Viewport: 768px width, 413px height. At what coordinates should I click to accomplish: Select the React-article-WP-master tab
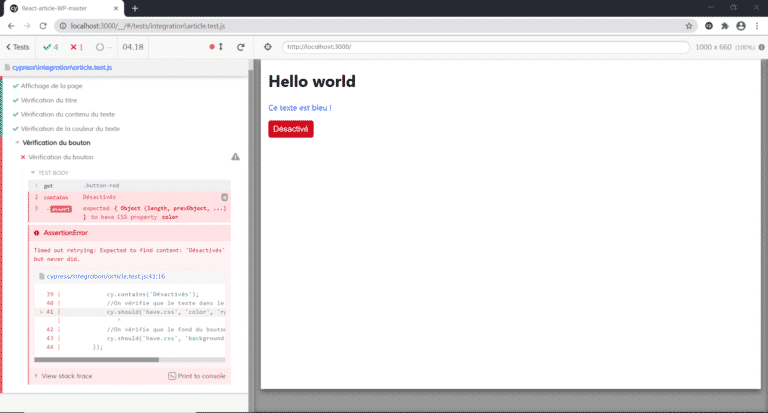click(64, 8)
